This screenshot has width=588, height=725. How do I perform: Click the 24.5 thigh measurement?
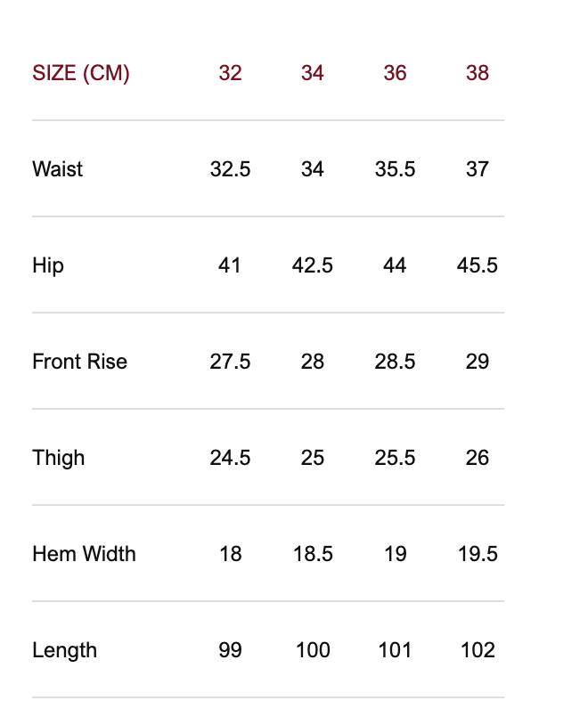coord(230,458)
